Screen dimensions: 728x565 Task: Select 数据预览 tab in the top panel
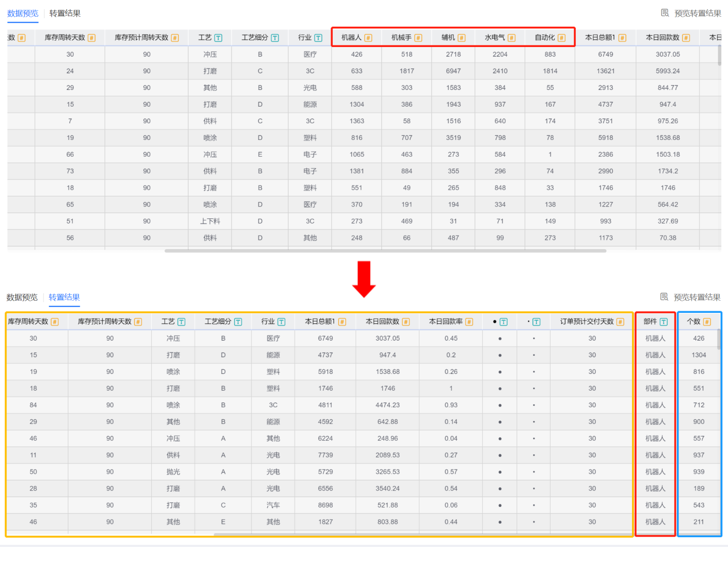coord(23,13)
